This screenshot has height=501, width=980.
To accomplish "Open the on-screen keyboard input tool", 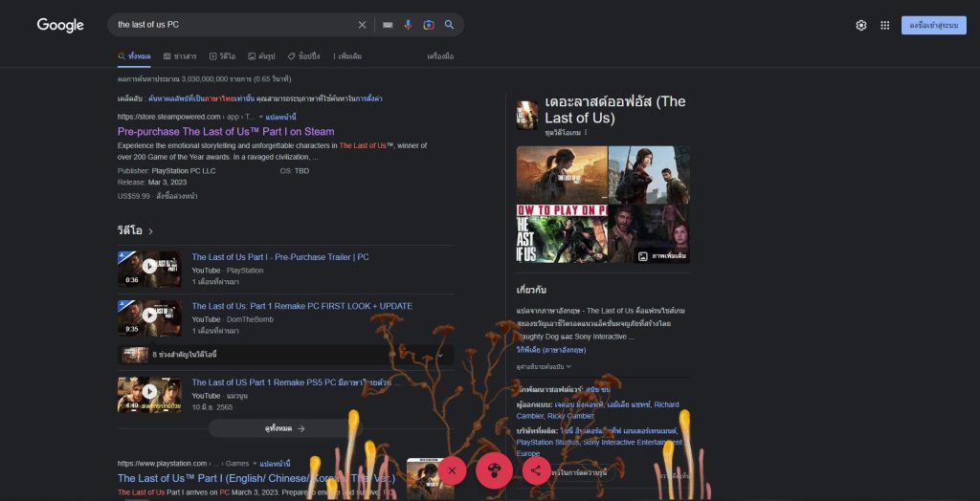I will pos(388,25).
